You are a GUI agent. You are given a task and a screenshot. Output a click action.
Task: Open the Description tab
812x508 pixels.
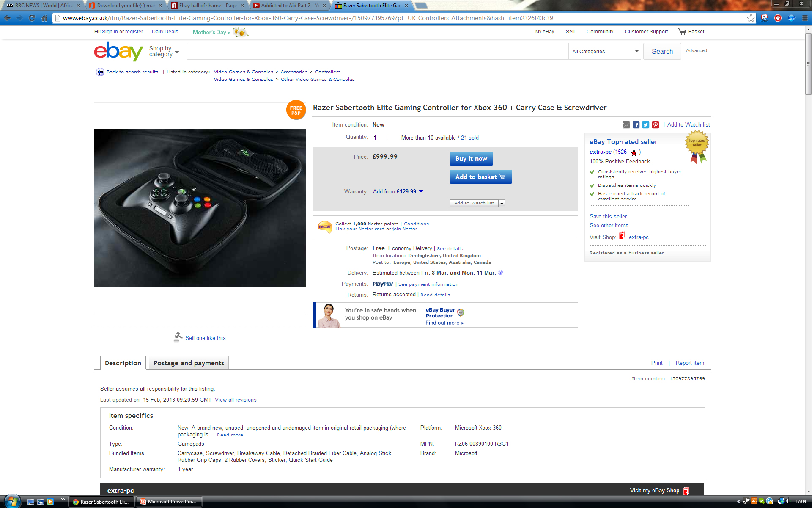point(123,363)
